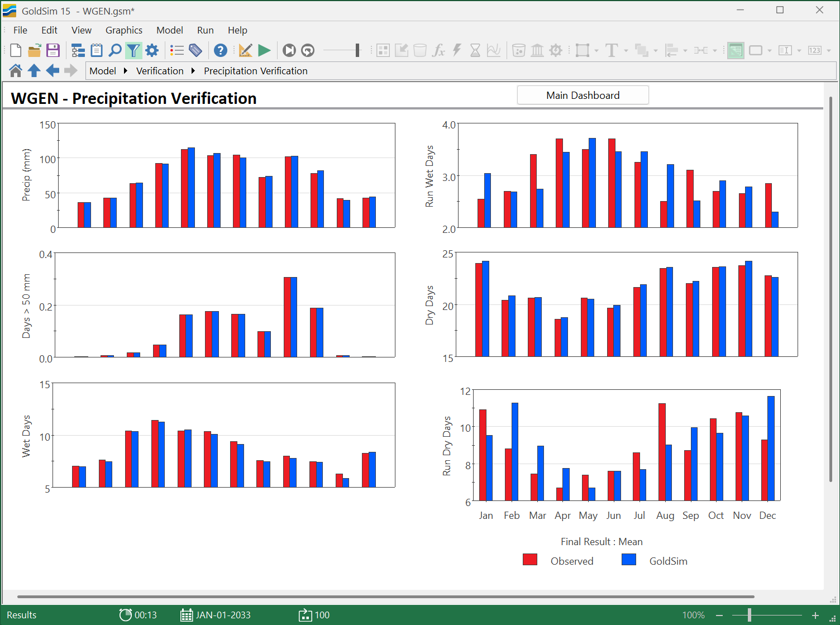Viewport: 840px width, 625px height.
Task: Open the Help menu
Action: [237, 30]
